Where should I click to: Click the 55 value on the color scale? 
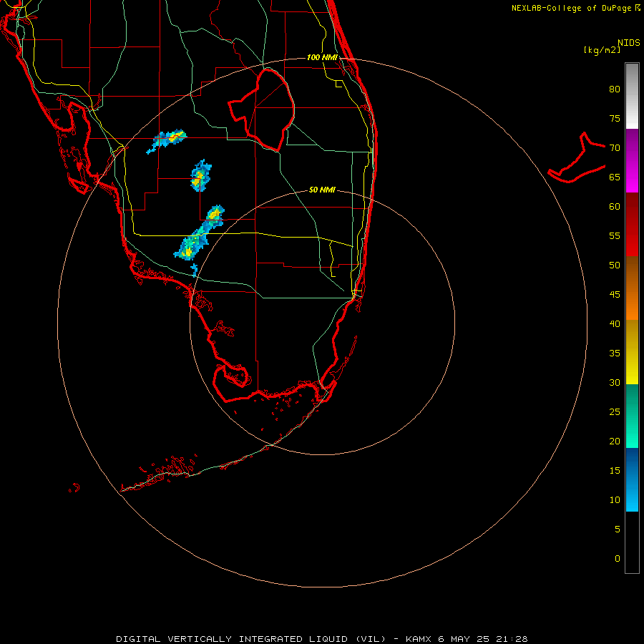615,235
